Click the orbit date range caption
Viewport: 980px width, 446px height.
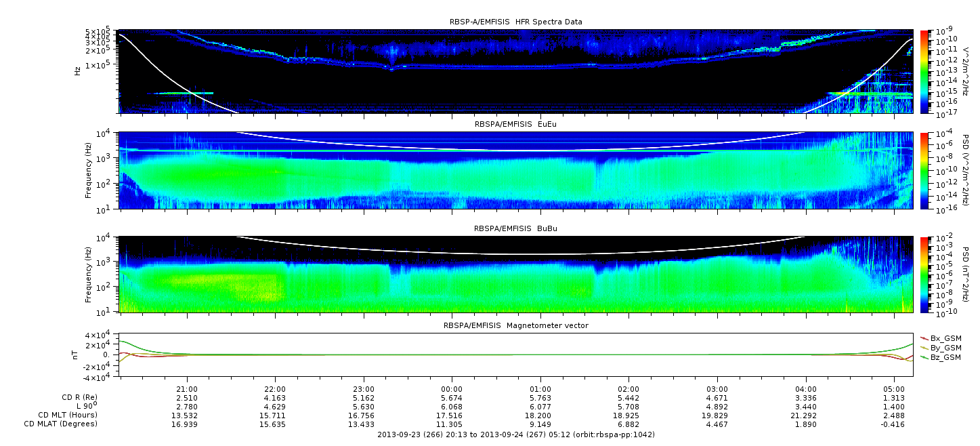pyautogui.click(x=516, y=434)
